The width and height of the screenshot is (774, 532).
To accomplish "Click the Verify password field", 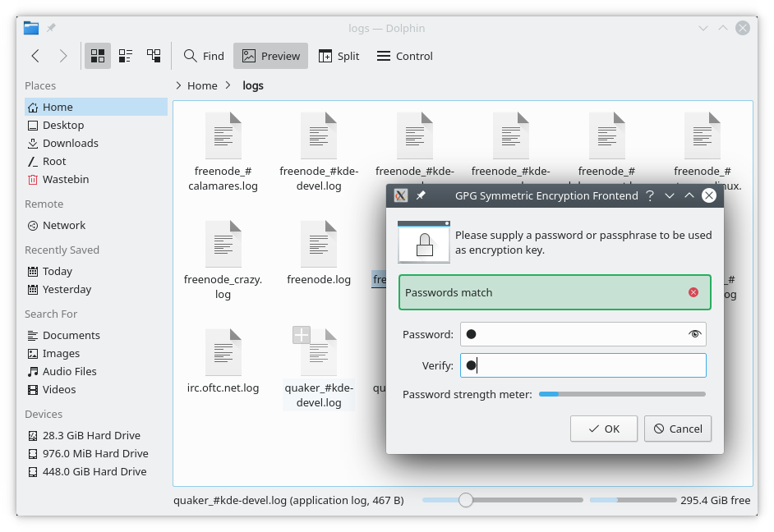I will (x=583, y=365).
